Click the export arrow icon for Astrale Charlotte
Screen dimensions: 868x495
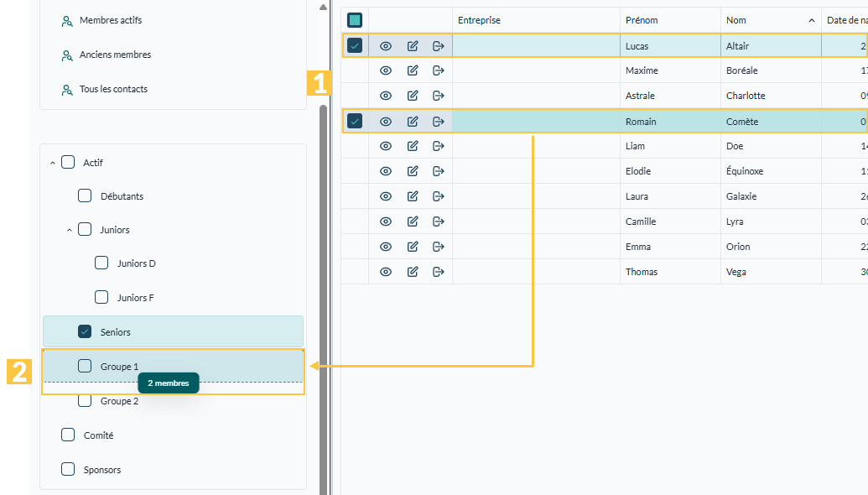(x=439, y=96)
